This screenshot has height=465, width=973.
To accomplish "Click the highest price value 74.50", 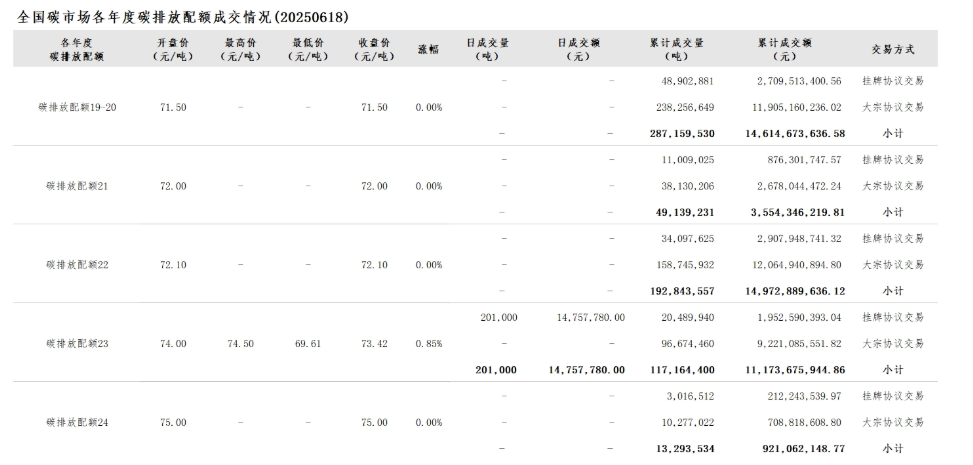I will [x=240, y=343].
